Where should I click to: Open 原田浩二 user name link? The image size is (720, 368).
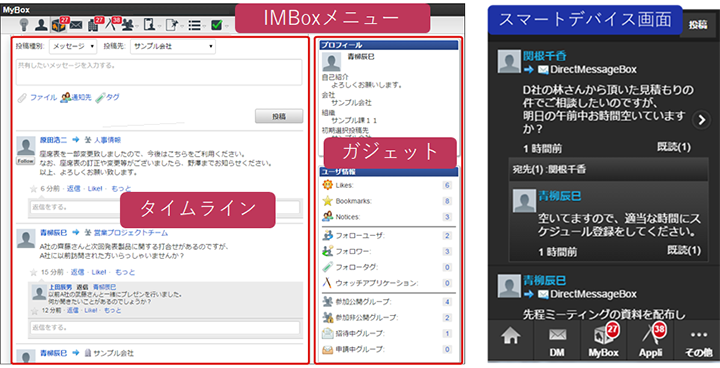pyautogui.click(x=53, y=140)
